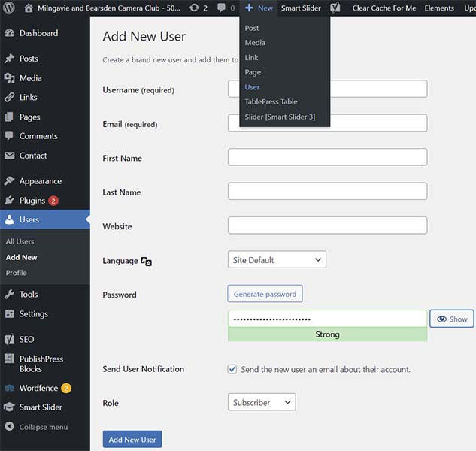Click Clear Cache For Me
Viewport: 476px width, 451px height.
click(384, 8)
